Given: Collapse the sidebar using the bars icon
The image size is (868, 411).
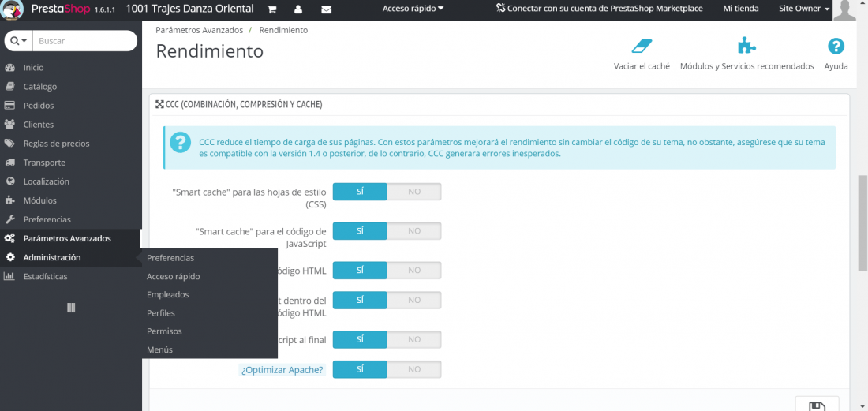Looking at the screenshot, I should click(71, 308).
